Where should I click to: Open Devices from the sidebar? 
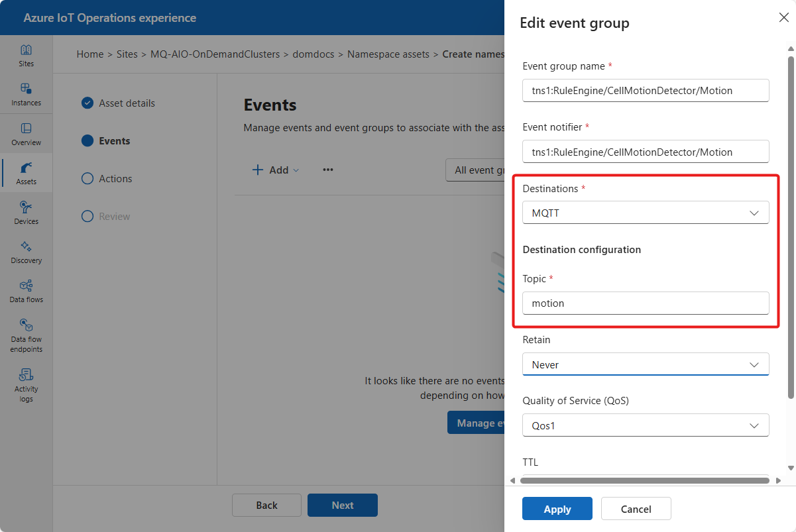click(26, 213)
